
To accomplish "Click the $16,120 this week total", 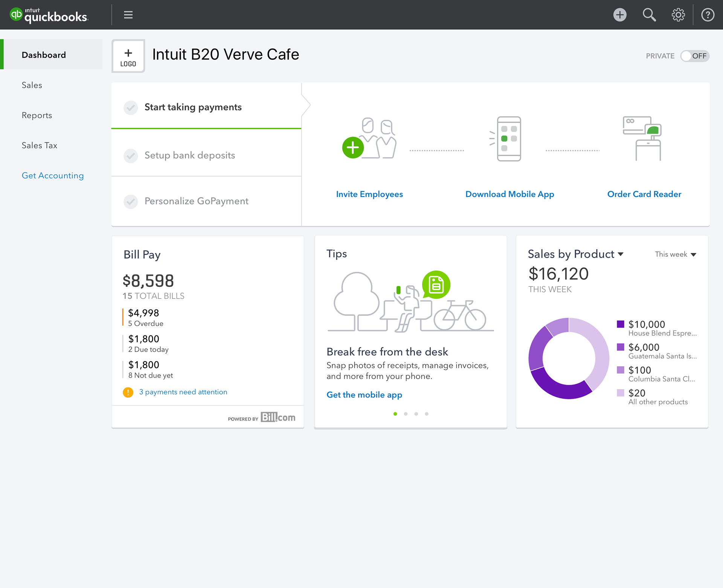I will [x=558, y=274].
